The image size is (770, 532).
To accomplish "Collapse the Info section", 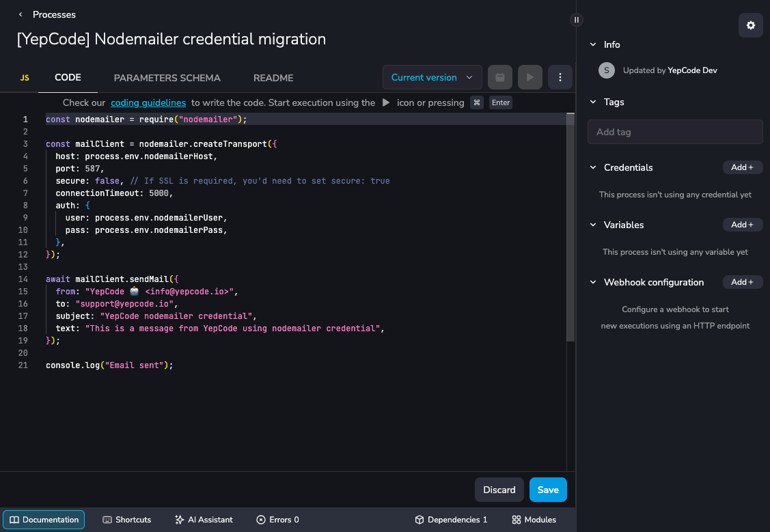I will pyautogui.click(x=593, y=44).
